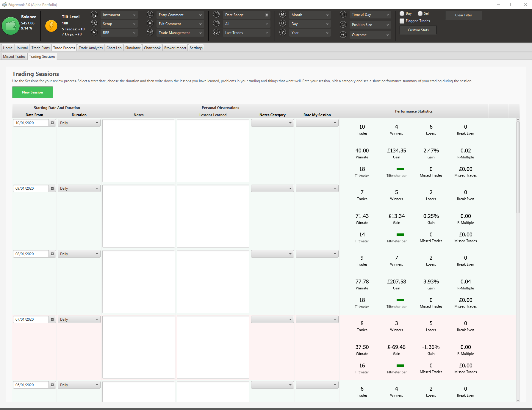Screen dimensions: 532x410
Task: Click the 08/01/2020 Date From field
Action: point(31,254)
